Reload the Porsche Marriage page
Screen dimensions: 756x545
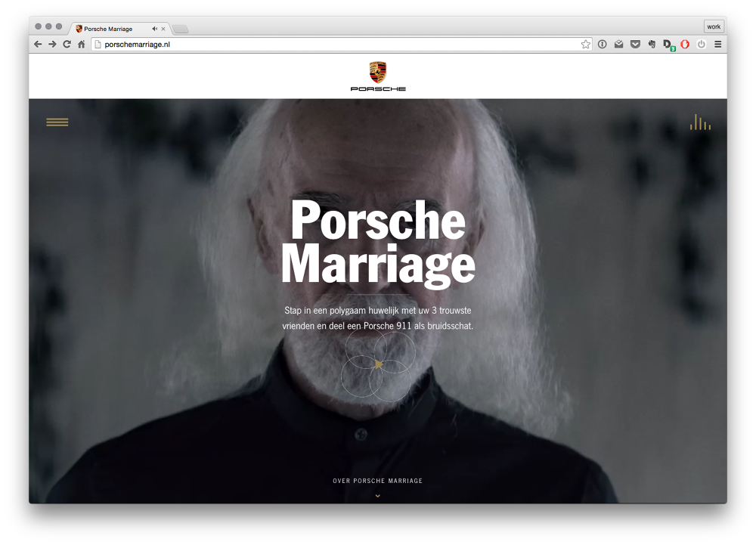[x=66, y=44]
